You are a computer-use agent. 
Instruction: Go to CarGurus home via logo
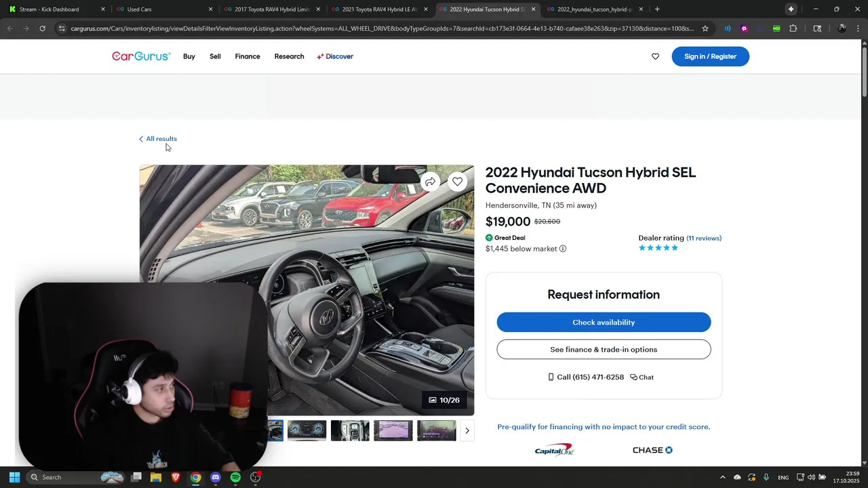pyautogui.click(x=141, y=56)
